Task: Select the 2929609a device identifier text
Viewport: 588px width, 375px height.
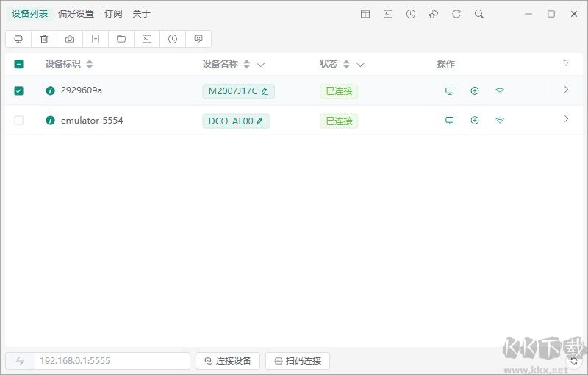Action: point(82,90)
